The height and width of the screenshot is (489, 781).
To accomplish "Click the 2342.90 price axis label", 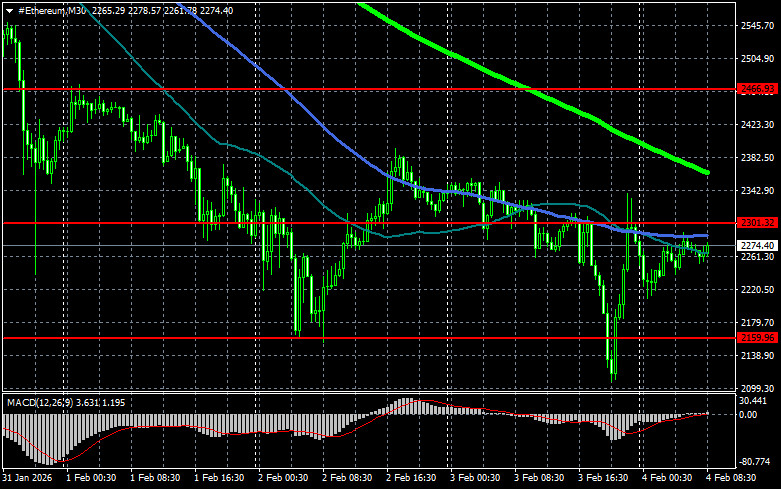I will pos(758,191).
